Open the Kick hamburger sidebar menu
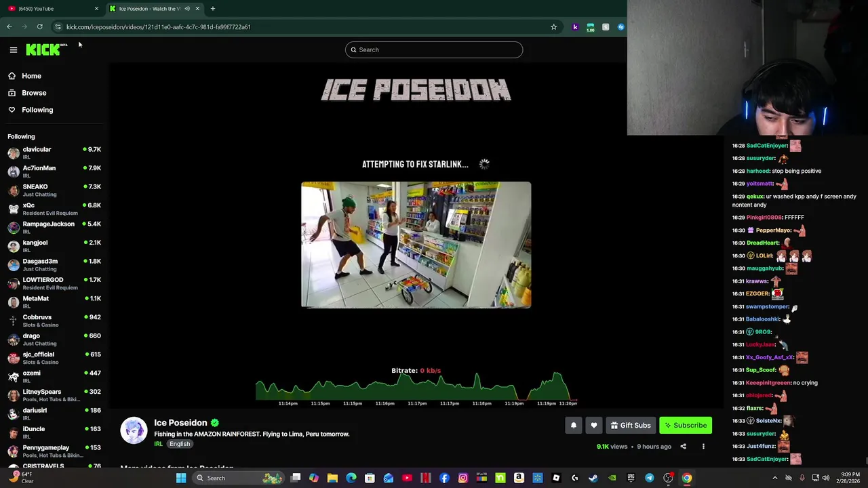The height and width of the screenshot is (488, 868). click(x=13, y=49)
